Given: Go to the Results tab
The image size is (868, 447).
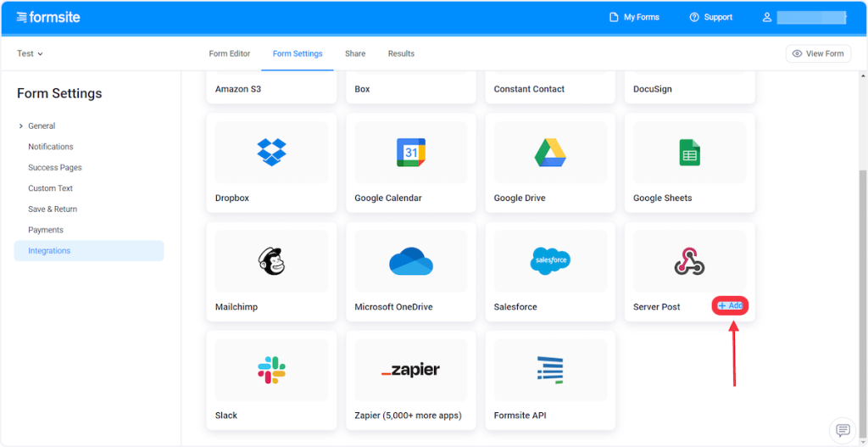Looking at the screenshot, I should click(401, 53).
